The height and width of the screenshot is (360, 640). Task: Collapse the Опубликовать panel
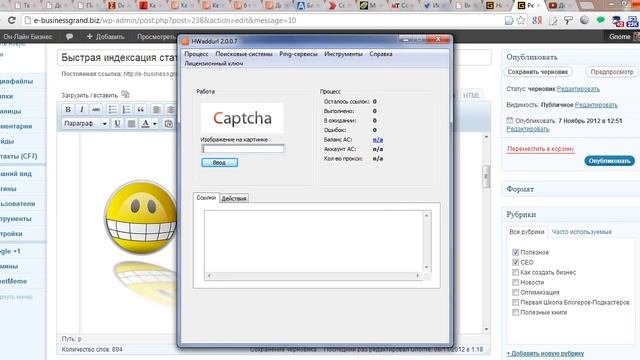click(x=570, y=57)
